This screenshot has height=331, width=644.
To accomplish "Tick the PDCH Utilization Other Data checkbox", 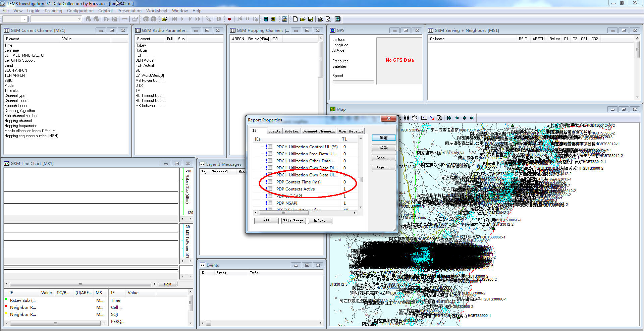I will 270,161.
